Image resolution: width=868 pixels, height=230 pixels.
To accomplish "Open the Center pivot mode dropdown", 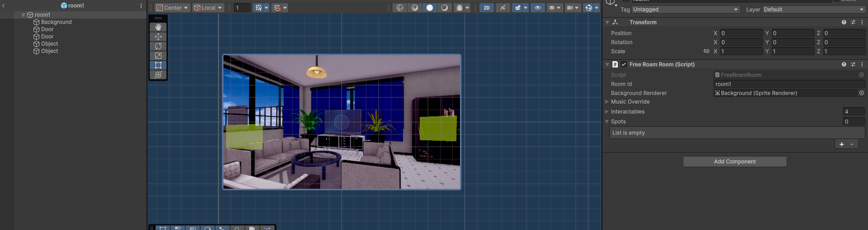I will click(x=172, y=8).
